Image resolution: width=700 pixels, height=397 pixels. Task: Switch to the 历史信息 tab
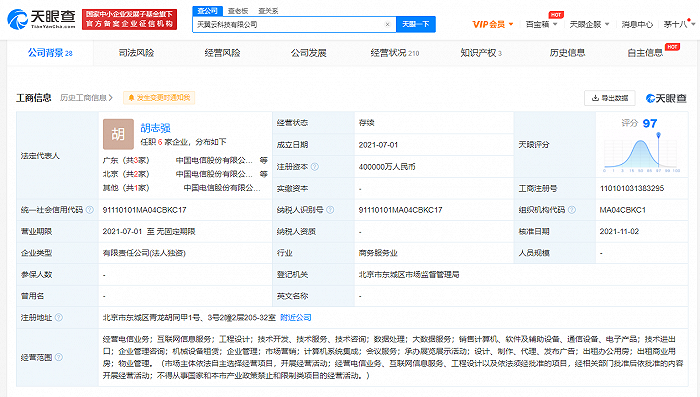coord(567,53)
